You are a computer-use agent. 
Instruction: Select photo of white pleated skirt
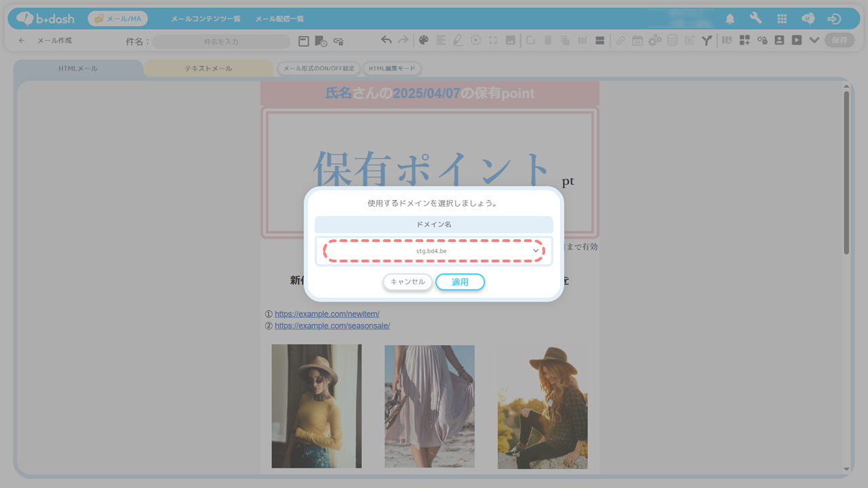pyautogui.click(x=429, y=406)
